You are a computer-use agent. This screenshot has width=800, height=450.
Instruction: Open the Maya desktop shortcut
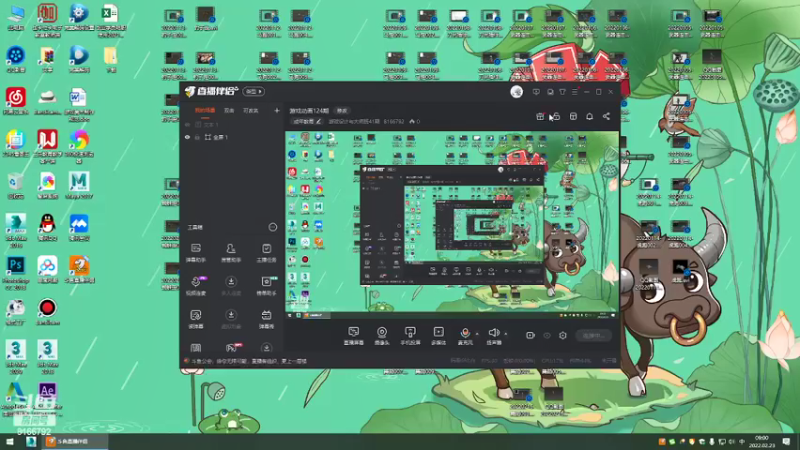point(79,185)
